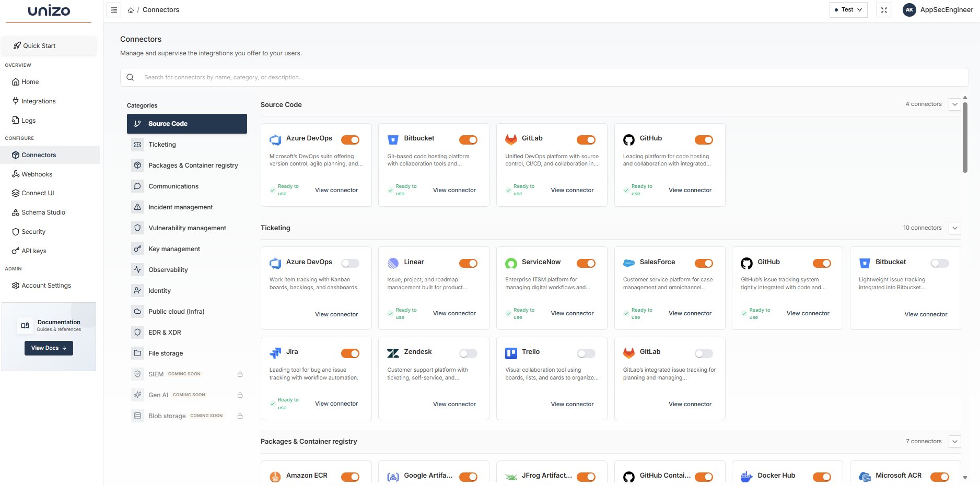Click the home breadcrumb icon
The height and width of the screenshot is (486, 980).
point(131,10)
